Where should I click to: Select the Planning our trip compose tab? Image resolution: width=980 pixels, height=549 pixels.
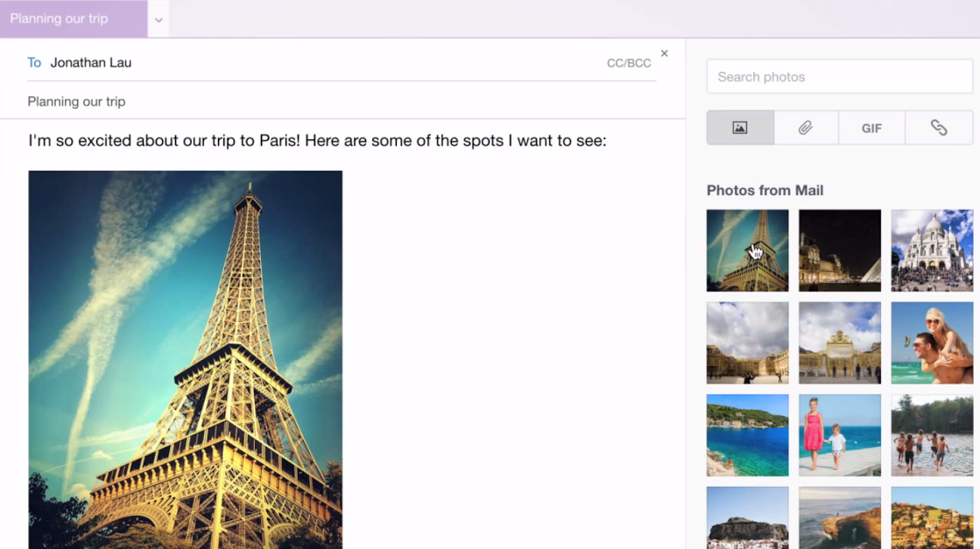pyautogui.click(x=74, y=18)
